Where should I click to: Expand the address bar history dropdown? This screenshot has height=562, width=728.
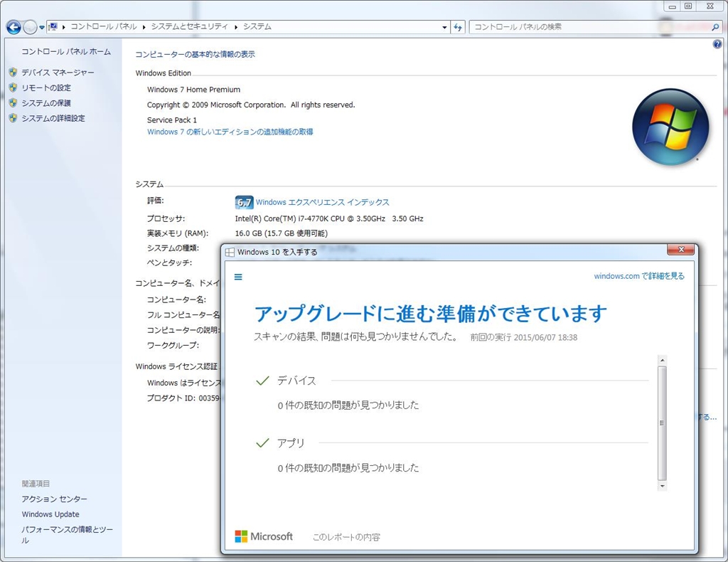point(445,28)
